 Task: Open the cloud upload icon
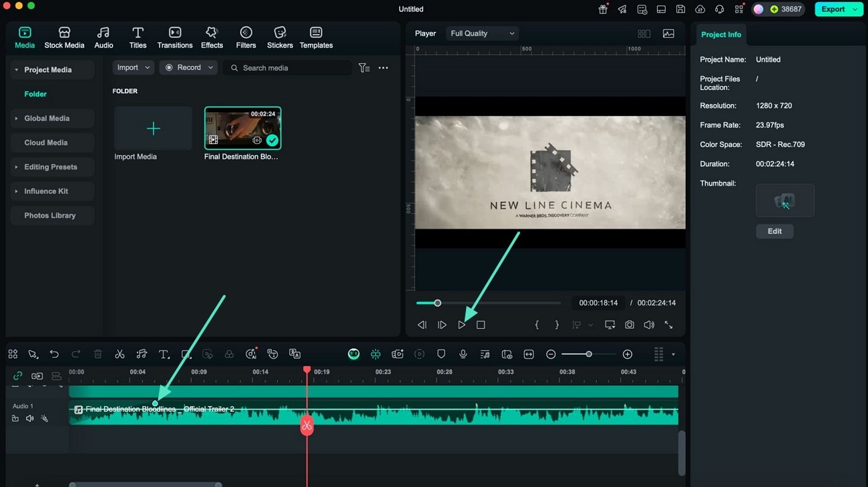click(x=700, y=9)
